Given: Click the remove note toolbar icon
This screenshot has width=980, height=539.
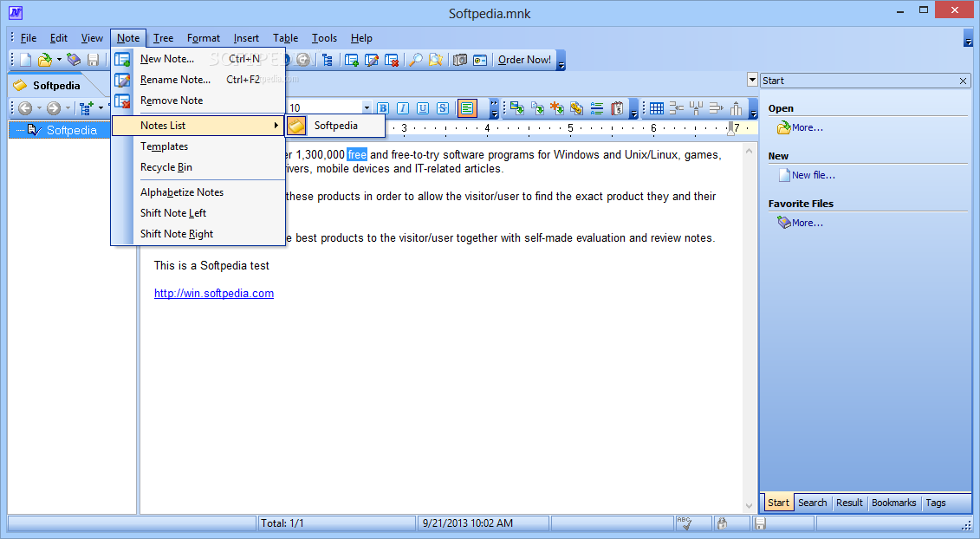Looking at the screenshot, I should point(392,60).
